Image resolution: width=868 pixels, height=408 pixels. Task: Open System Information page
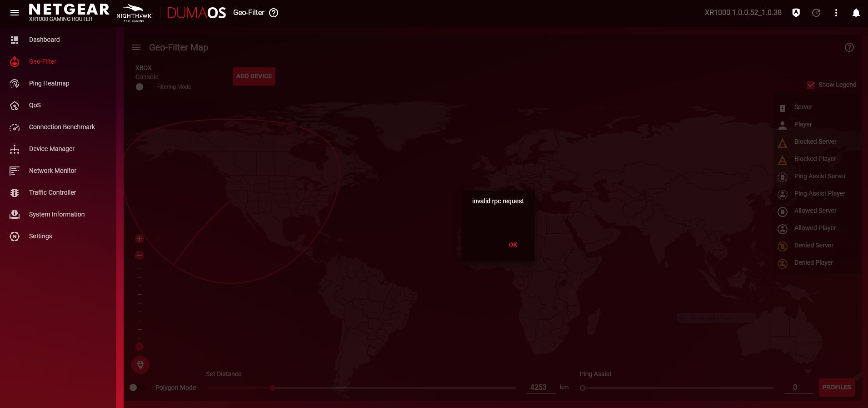(x=57, y=214)
